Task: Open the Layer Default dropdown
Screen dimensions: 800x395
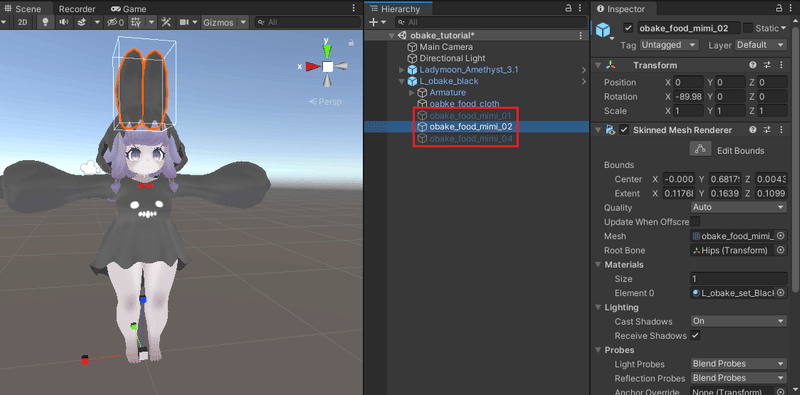Action: pos(761,45)
